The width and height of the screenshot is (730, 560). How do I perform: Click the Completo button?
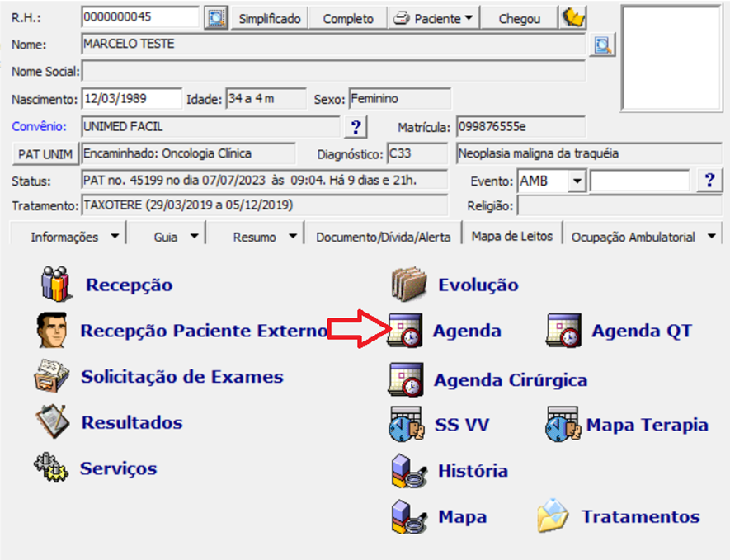pyautogui.click(x=348, y=19)
